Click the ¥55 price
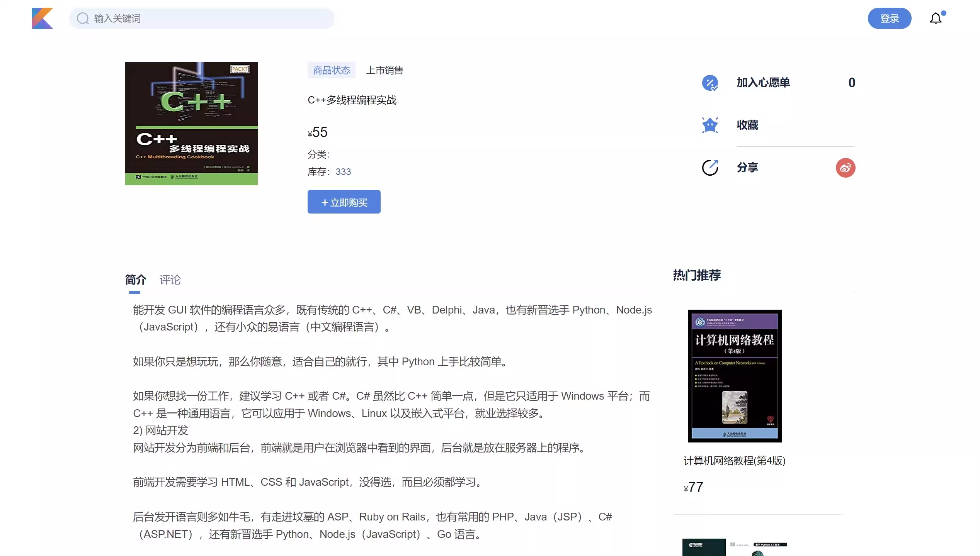 point(318,132)
